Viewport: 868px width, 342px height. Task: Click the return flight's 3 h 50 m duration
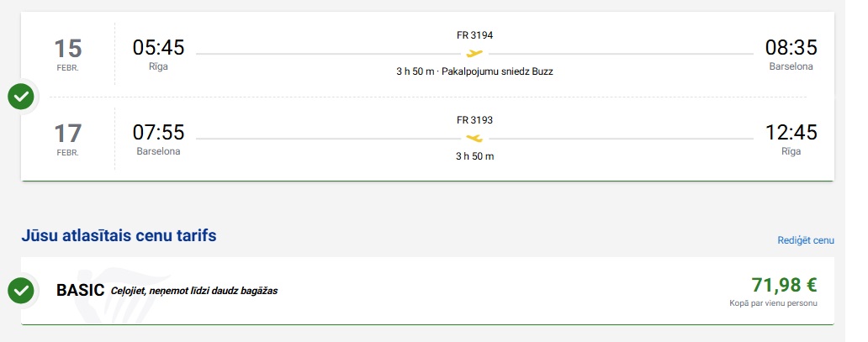pyautogui.click(x=474, y=156)
